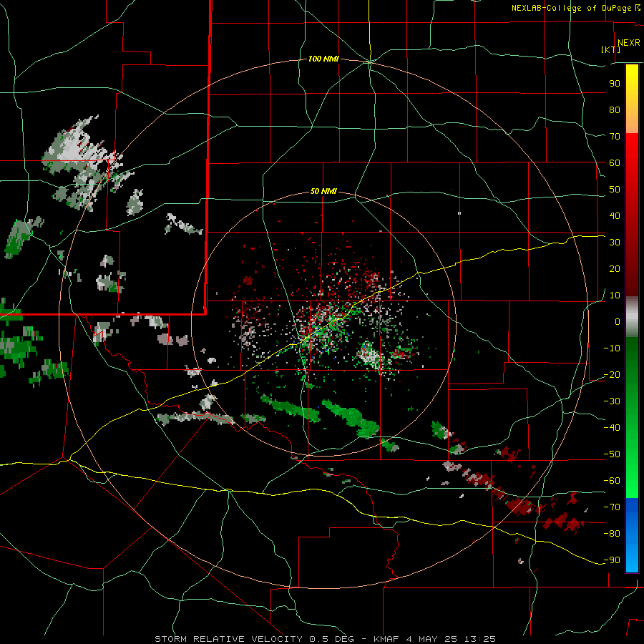Click the -80 value on velocity scale
This screenshot has width=644, height=644.
pyautogui.click(x=612, y=534)
